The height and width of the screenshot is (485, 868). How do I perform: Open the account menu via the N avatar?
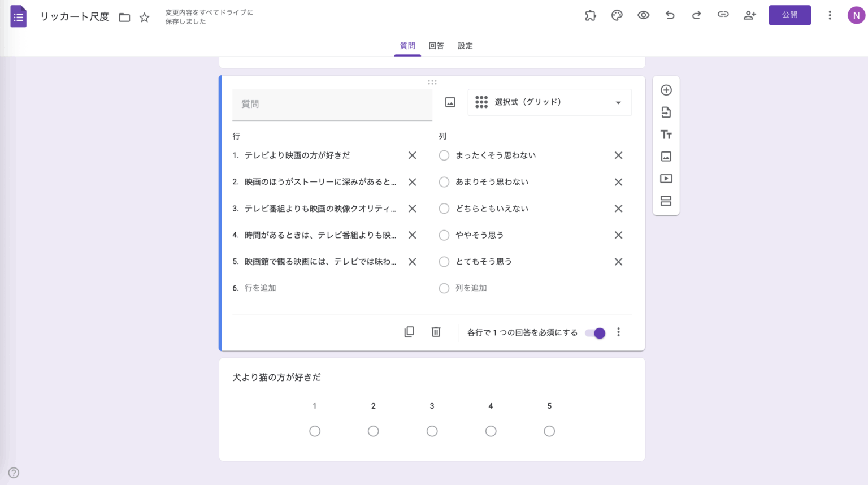click(x=856, y=15)
